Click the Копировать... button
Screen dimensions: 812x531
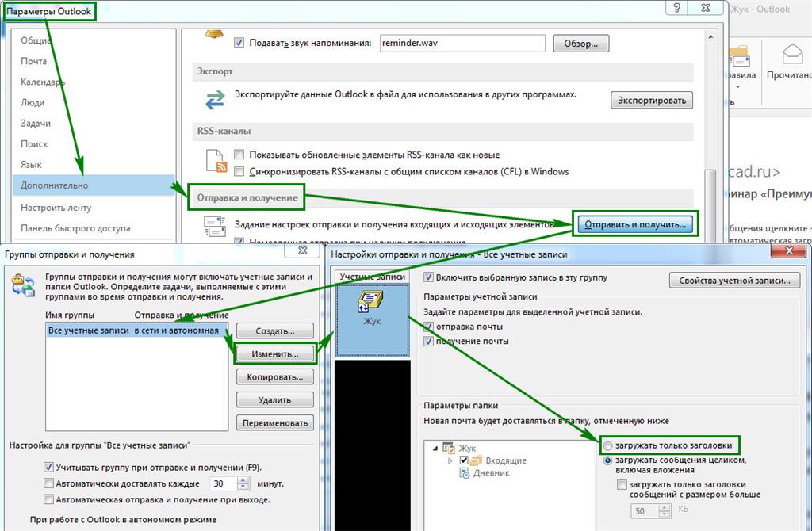[x=275, y=376]
